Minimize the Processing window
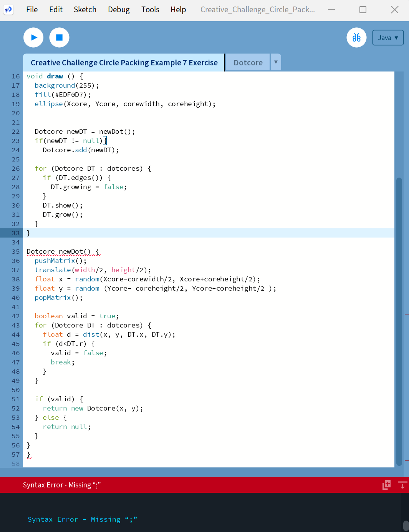 (x=331, y=10)
